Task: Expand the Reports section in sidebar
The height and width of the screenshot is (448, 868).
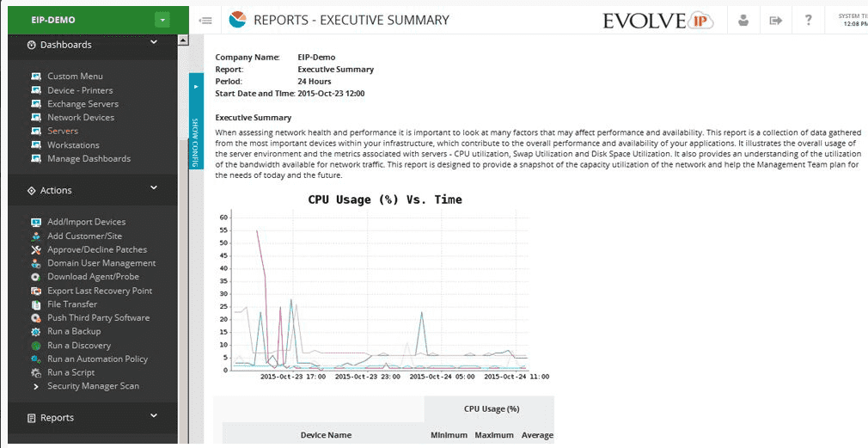Action: coord(154,416)
